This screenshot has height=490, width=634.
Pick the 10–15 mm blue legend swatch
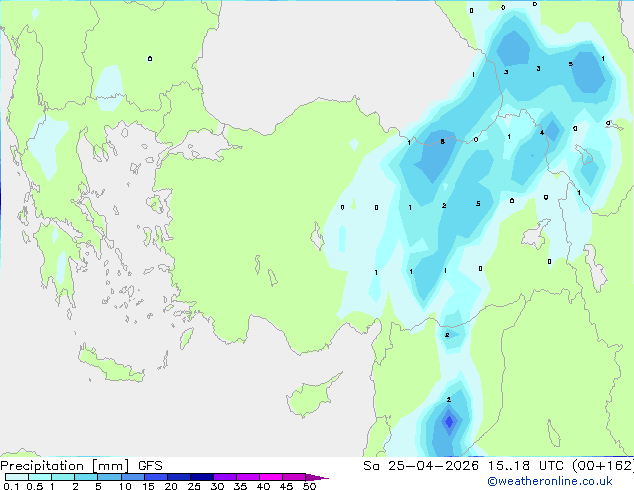click(x=132, y=477)
